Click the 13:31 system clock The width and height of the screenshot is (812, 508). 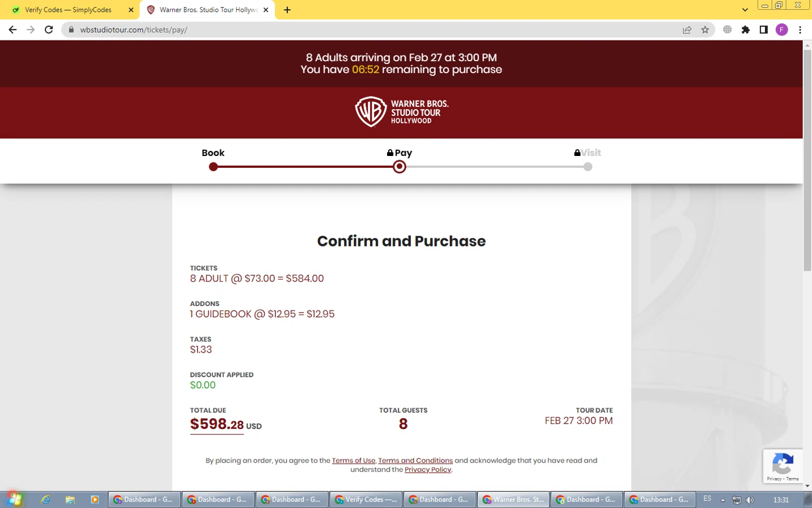tap(781, 500)
